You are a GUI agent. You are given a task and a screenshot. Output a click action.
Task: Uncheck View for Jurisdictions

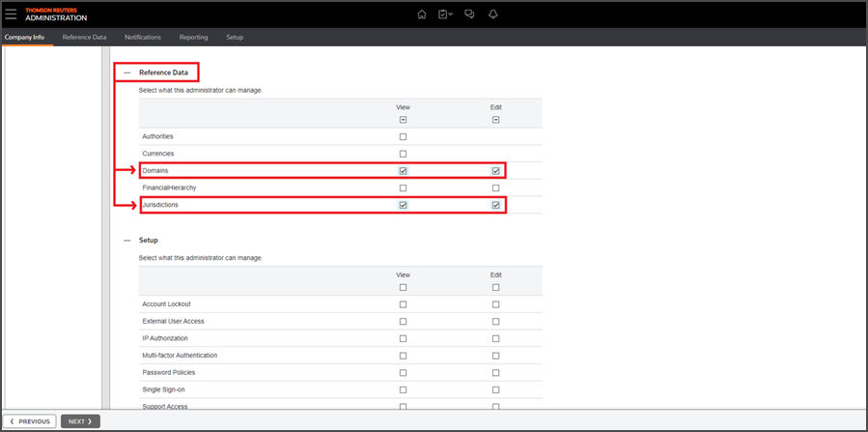pos(403,205)
